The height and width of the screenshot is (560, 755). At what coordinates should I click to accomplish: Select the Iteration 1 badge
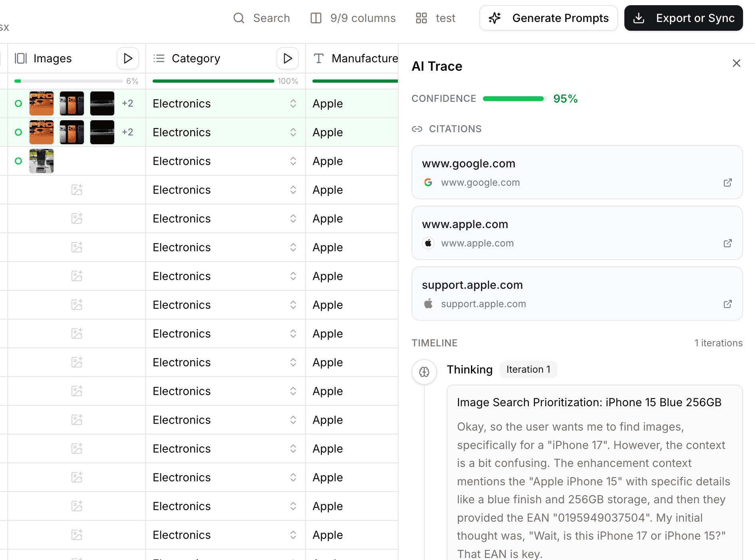528,369
